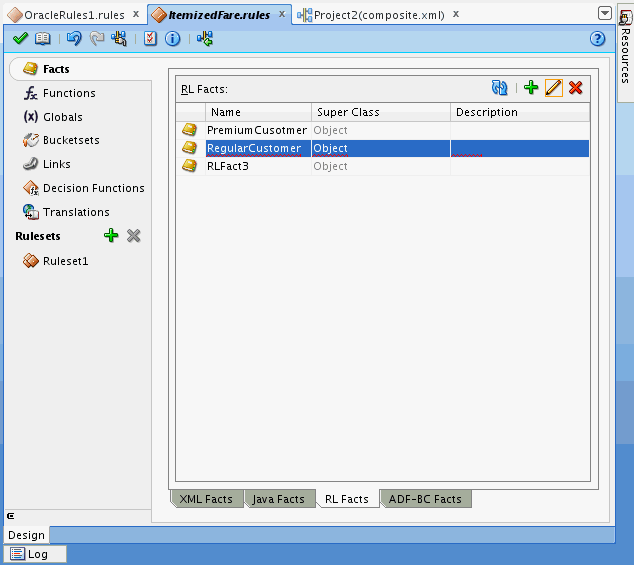The width and height of the screenshot is (634, 565).
Task: Click the blue info circle icon
Action: [173, 39]
